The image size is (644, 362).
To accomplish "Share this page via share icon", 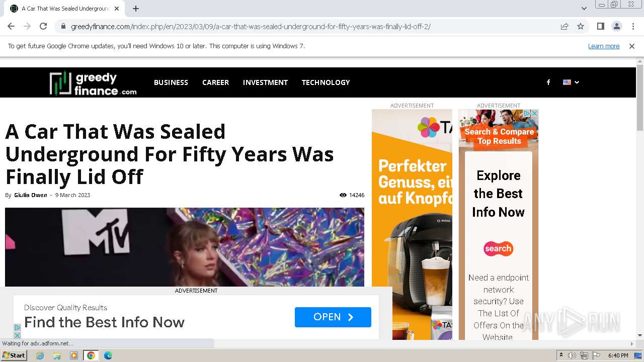I will tap(565, 26).
